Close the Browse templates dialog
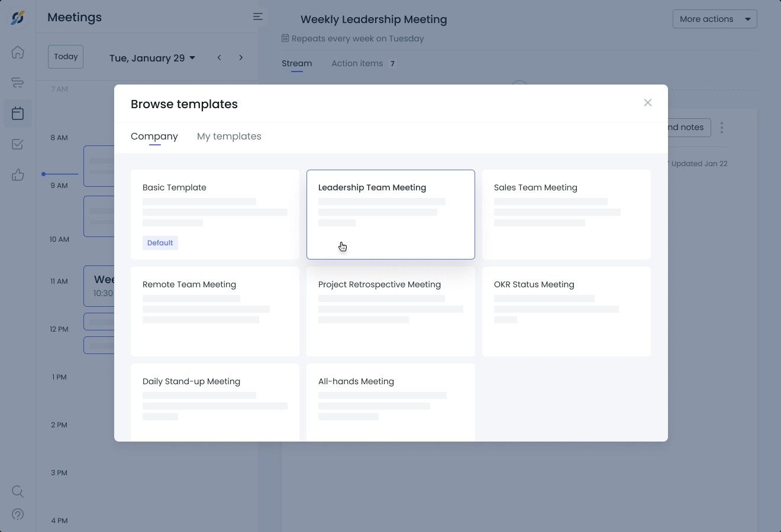 [648, 103]
